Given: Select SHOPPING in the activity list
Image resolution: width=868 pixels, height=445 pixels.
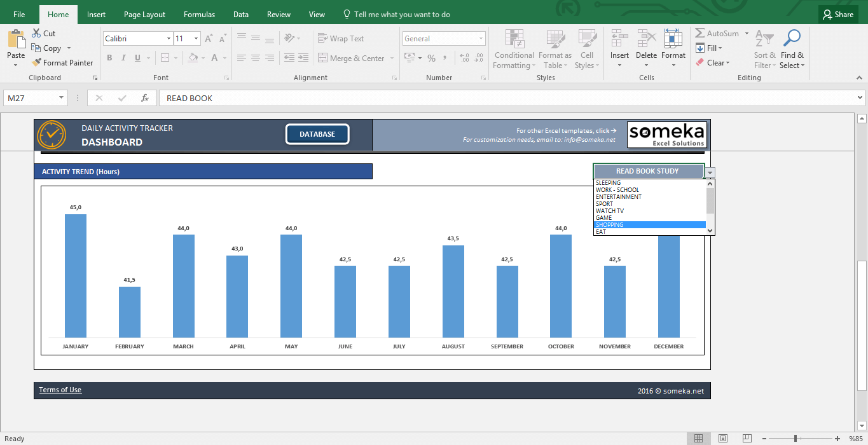Looking at the screenshot, I should 650,225.
